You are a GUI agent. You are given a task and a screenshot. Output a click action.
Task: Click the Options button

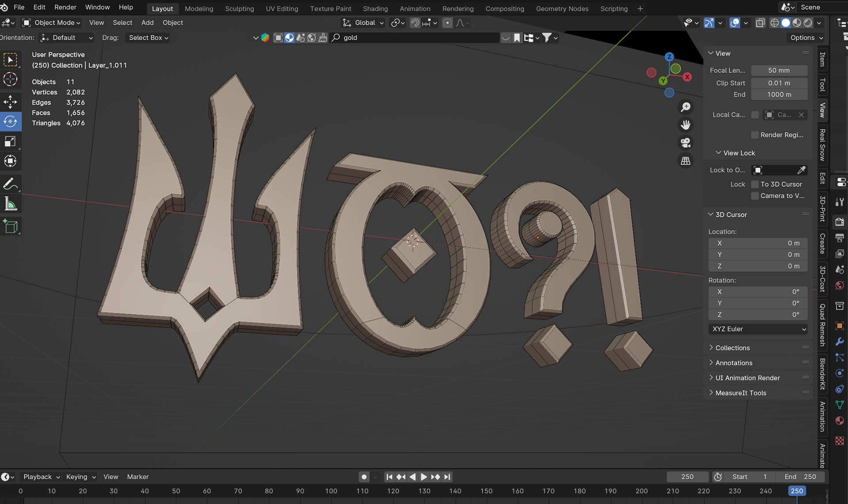click(x=806, y=38)
